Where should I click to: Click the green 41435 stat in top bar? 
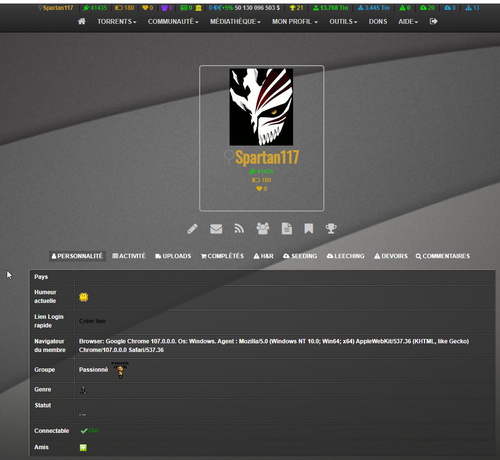coord(95,8)
